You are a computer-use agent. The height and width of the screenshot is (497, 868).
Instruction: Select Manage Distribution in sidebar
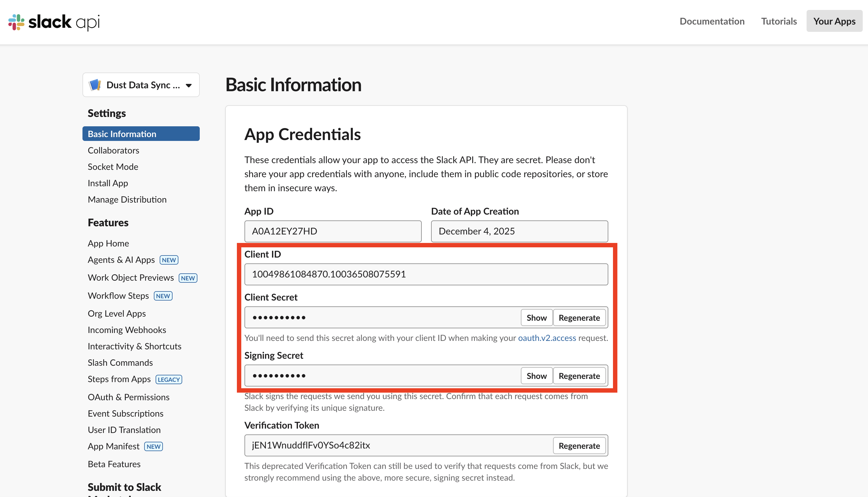point(127,199)
